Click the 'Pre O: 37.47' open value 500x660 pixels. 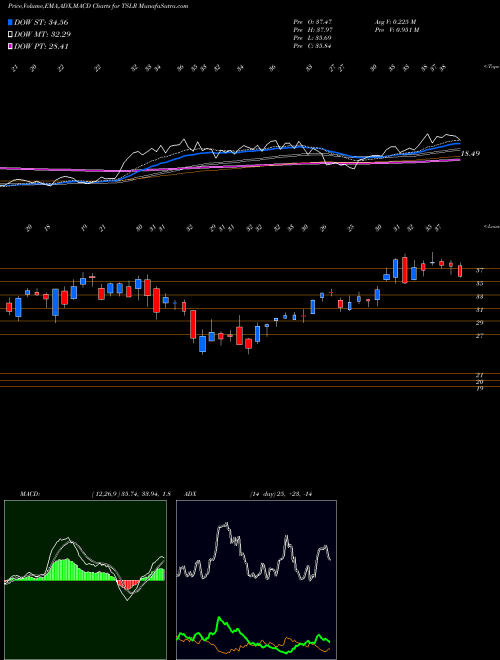click(x=313, y=22)
